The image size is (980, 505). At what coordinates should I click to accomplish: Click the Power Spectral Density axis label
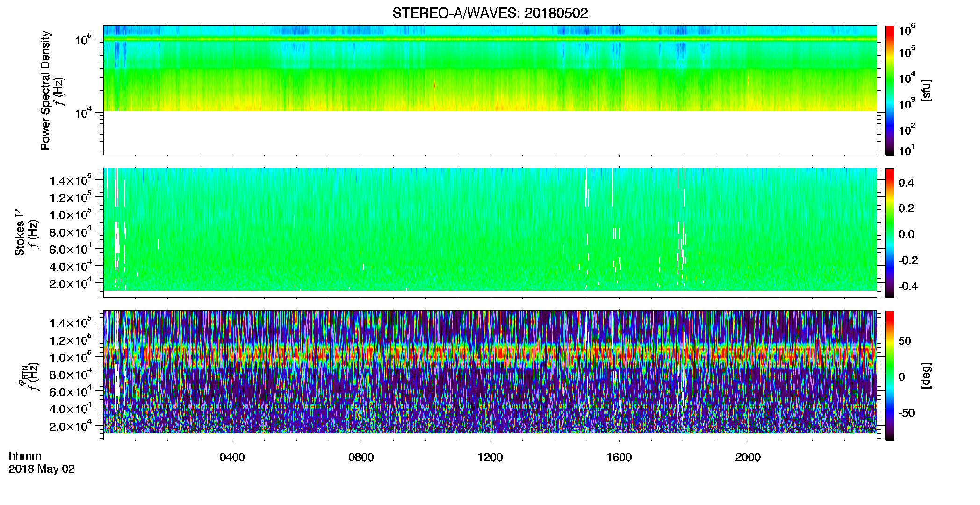(x=45, y=90)
